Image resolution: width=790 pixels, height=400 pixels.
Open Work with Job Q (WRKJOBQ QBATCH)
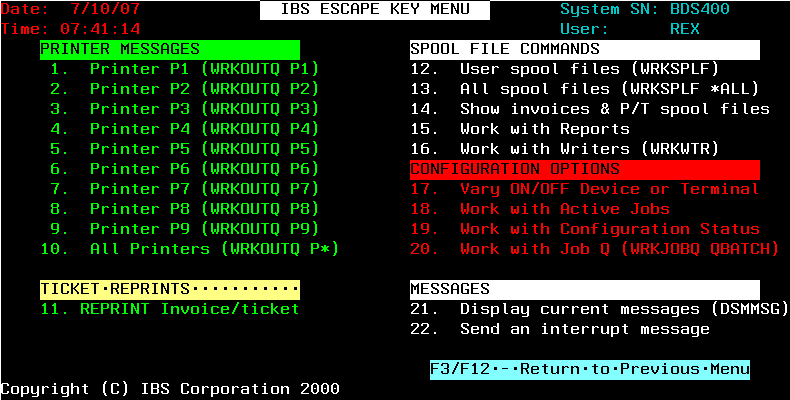595,249
